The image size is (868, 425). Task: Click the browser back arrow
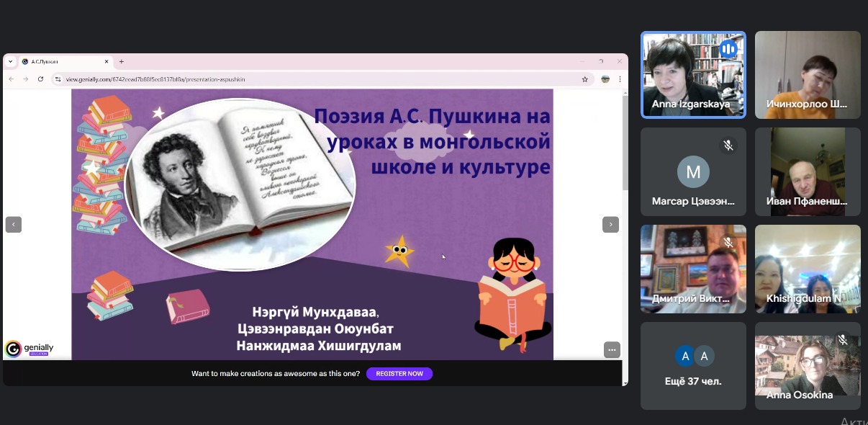point(12,79)
